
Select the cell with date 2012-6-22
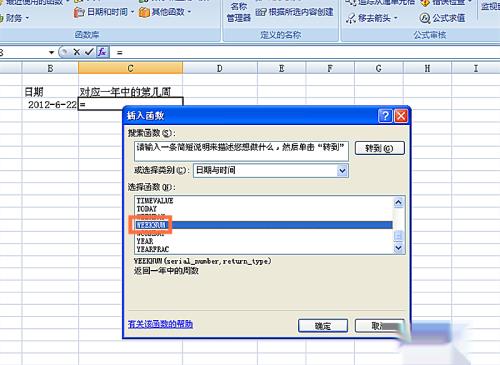click(x=50, y=104)
